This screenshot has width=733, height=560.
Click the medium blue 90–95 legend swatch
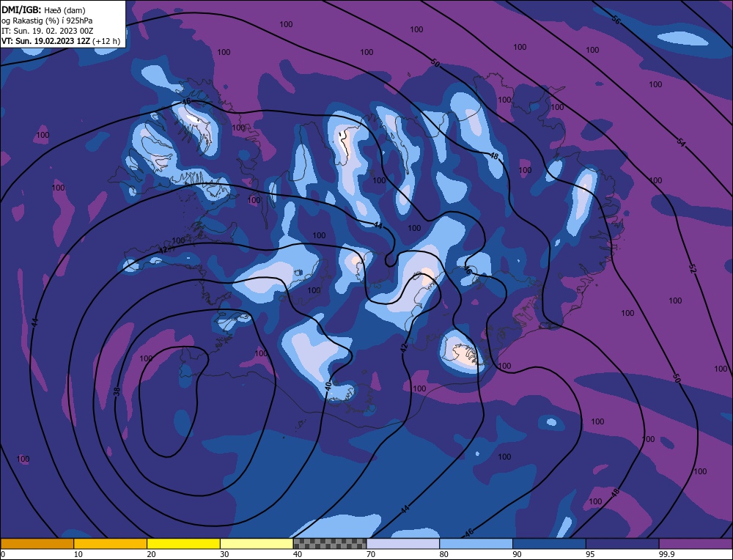coord(549,543)
